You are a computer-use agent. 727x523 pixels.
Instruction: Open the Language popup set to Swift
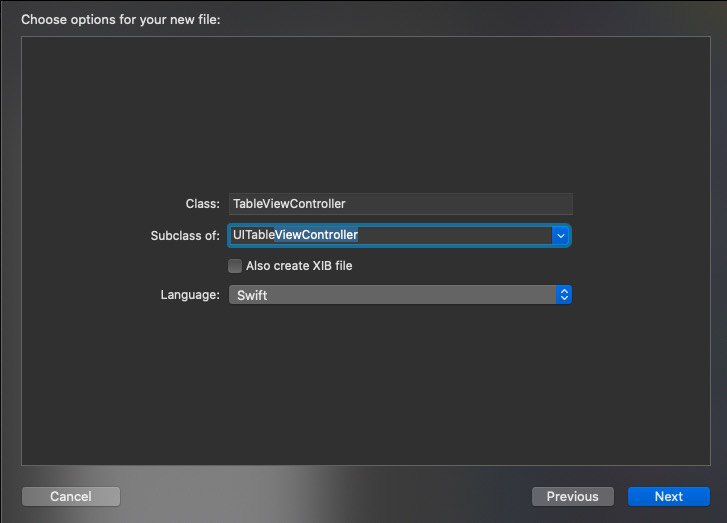click(x=400, y=295)
